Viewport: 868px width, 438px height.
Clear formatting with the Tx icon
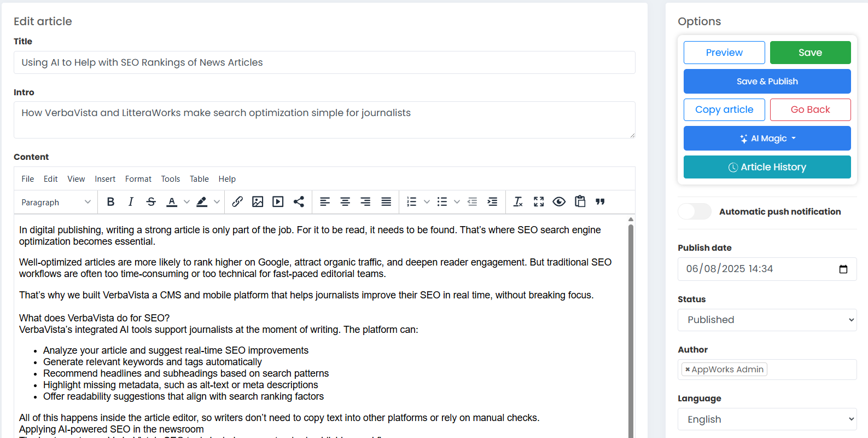518,202
